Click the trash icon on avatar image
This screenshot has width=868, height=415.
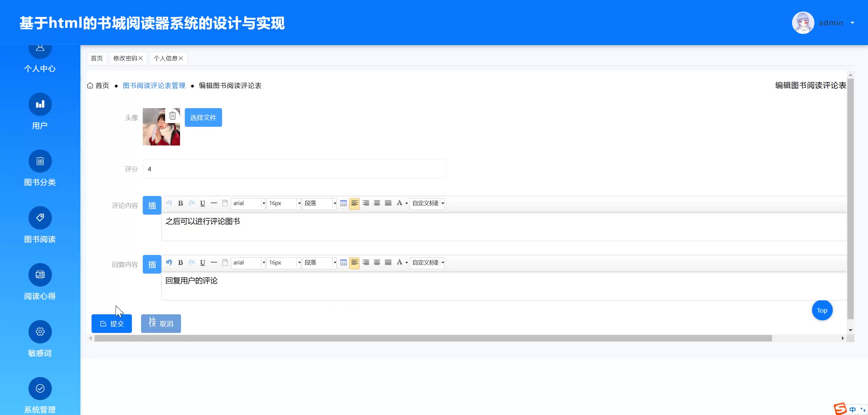coord(172,116)
